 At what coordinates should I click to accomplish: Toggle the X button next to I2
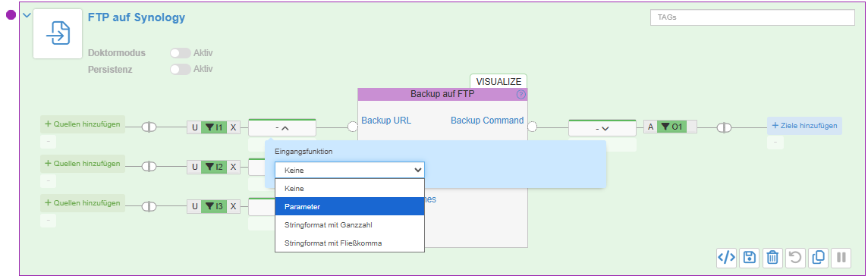click(x=234, y=166)
